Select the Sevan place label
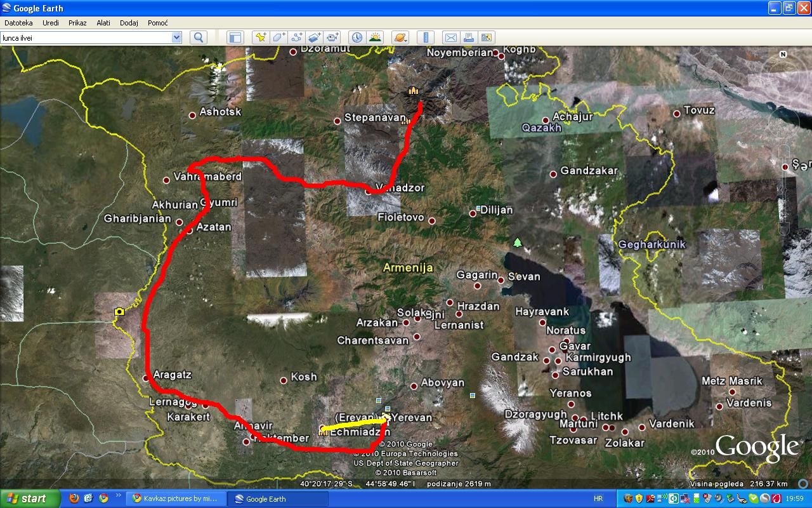Image resolution: width=812 pixels, height=508 pixels. pyautogui.click(x=524, y=276)
